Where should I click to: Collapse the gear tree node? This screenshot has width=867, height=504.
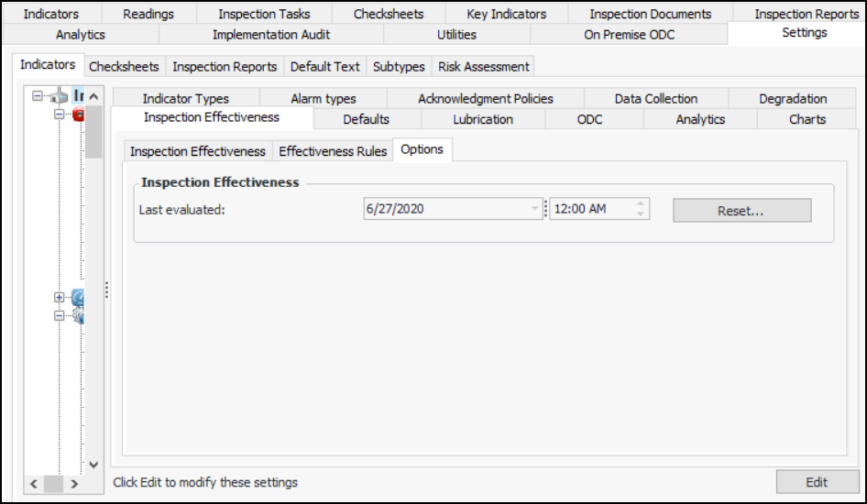pyautogui.click(x=60, y=315)
